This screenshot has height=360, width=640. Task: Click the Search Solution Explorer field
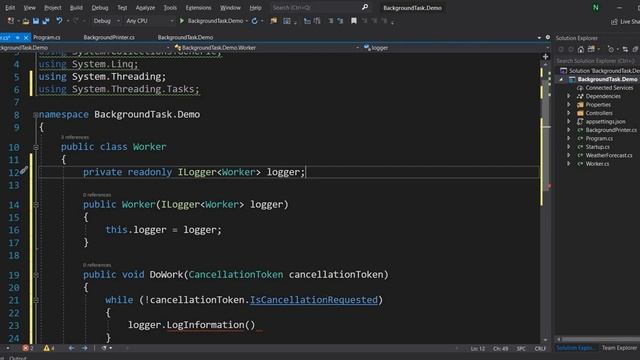coord(597,61)
